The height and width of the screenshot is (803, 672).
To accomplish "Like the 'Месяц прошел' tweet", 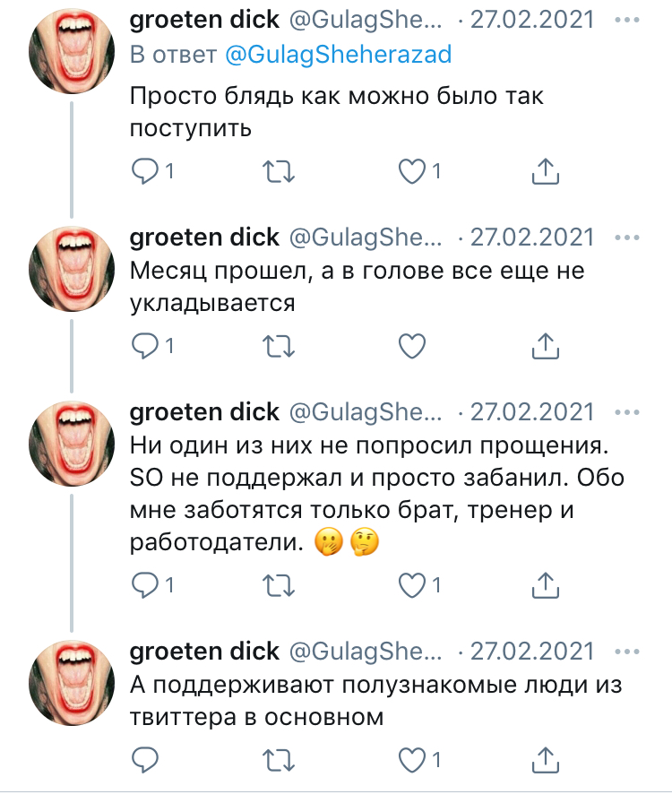I will 412,344.
